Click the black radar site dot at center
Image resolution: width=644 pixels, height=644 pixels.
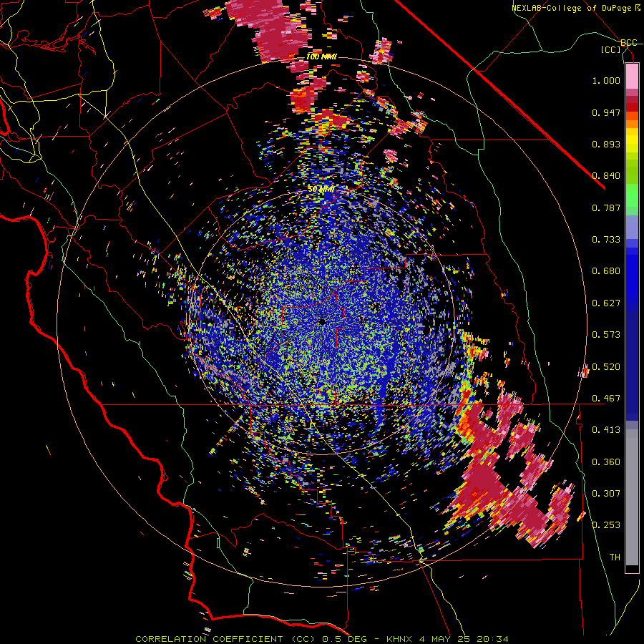point(322,323)
